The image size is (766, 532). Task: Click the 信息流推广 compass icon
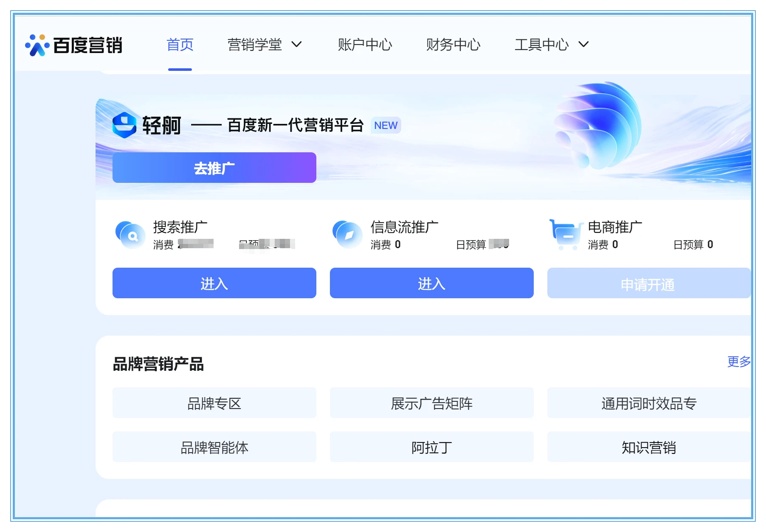tap(347, 235)
